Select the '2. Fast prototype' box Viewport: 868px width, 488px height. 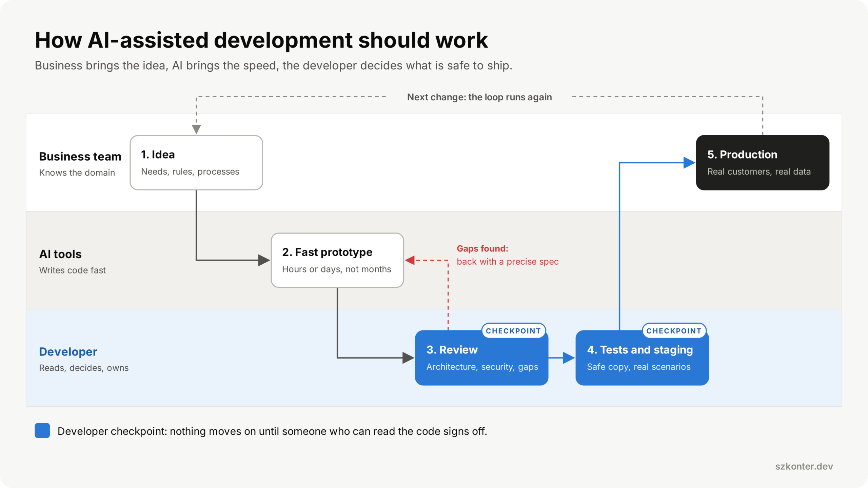(x=337, y=260)
